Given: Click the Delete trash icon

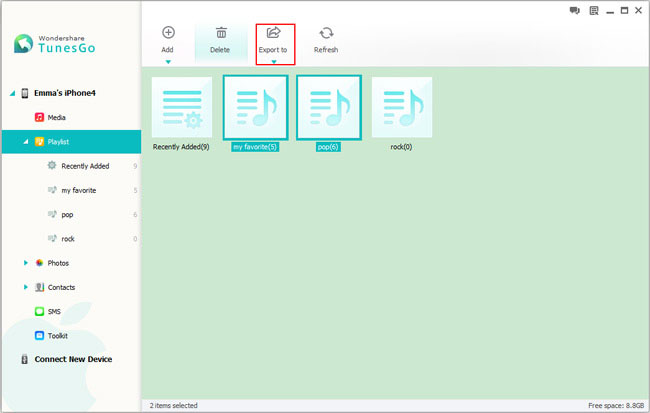Looking at the screenshot, I should (221, 32).
